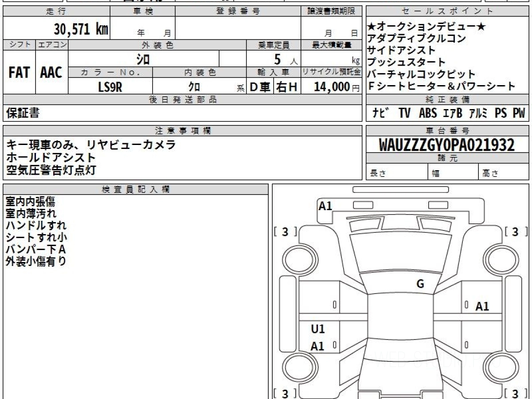Select the クロ interior color value
Viewport: 532px width, 399px height.
tap(194, 87)
